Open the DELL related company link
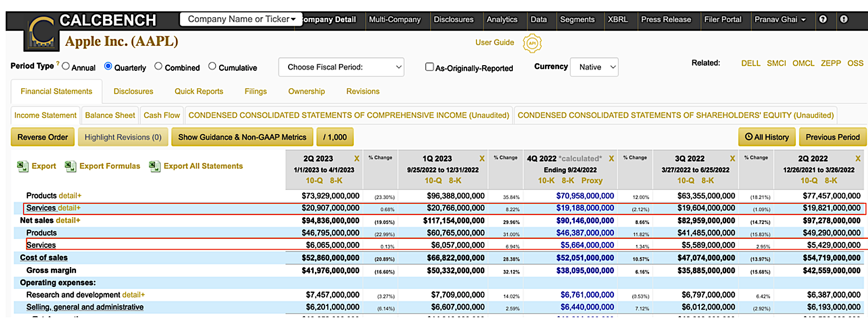 point(750,63)
